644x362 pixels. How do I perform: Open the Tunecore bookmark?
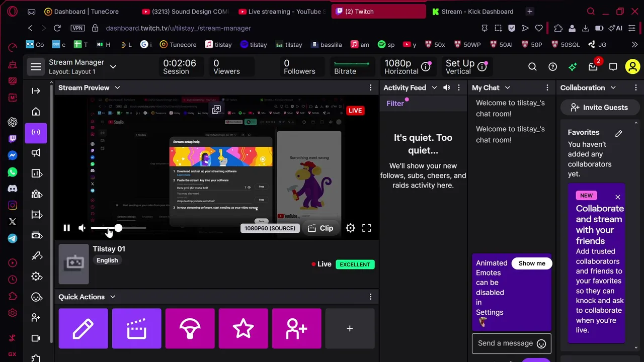tap(178, 45)
